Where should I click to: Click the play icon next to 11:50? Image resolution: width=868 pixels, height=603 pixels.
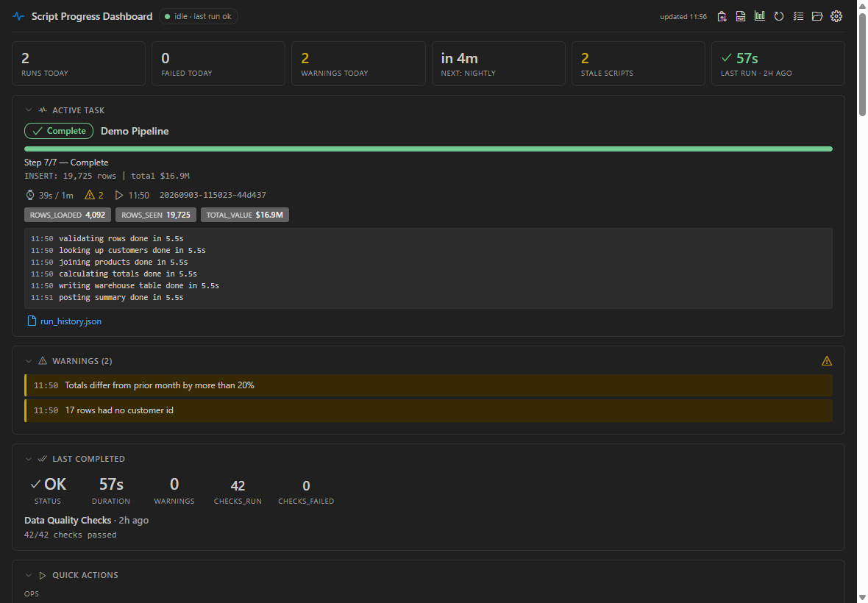coord(119,195)
